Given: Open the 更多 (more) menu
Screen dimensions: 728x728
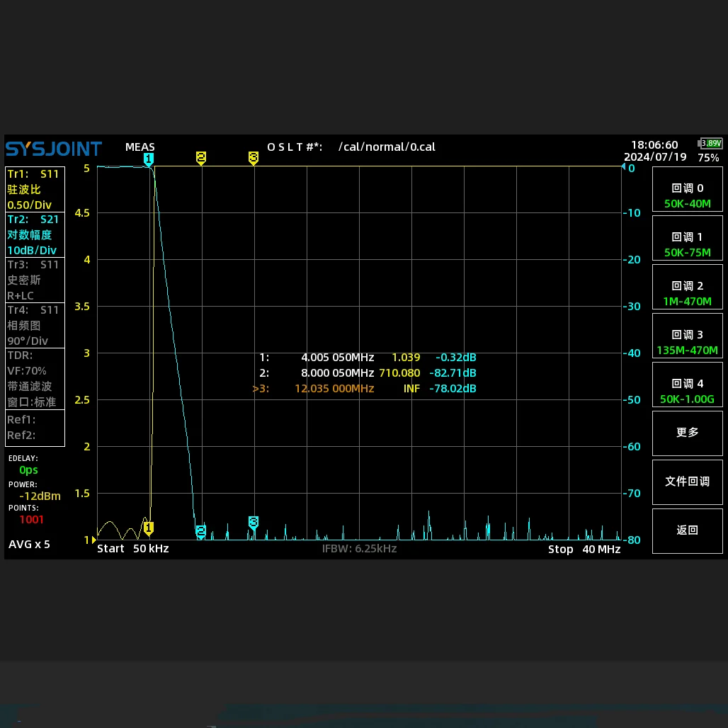Looking at the screenshot, I should pos(687,432).
